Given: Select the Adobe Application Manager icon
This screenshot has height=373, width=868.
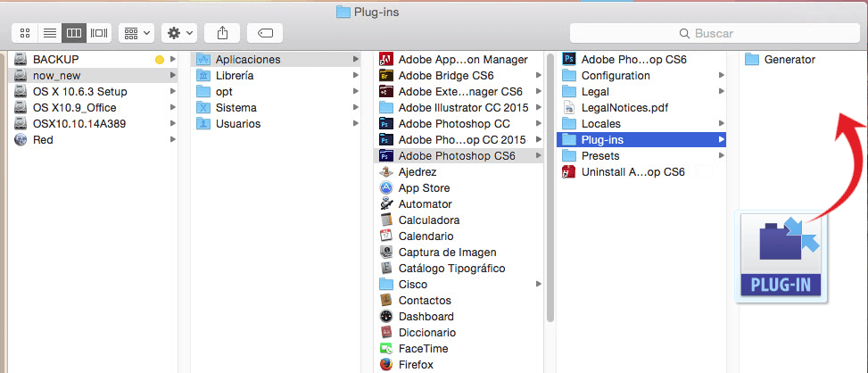Looking at the screenshot, I should pyautogui.click(x=386, y=59).
